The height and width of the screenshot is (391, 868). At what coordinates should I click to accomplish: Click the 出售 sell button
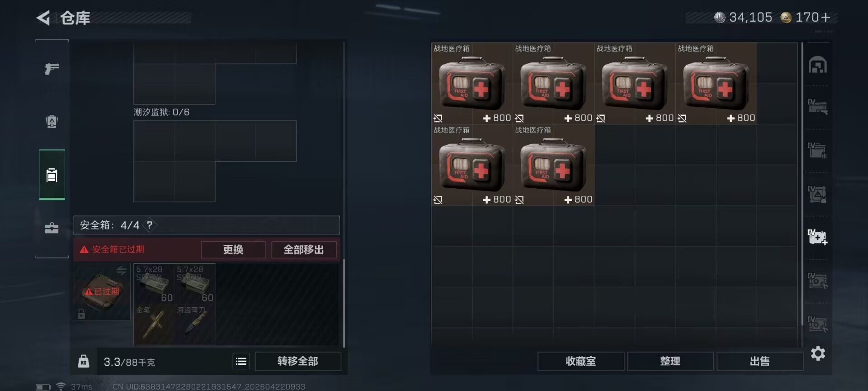pyautogui.click(x=759, y=361)
